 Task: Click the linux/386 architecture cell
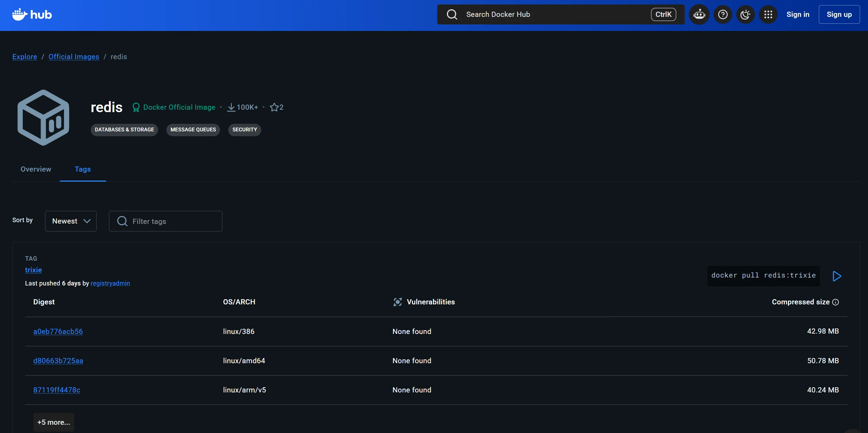(239, 332)
